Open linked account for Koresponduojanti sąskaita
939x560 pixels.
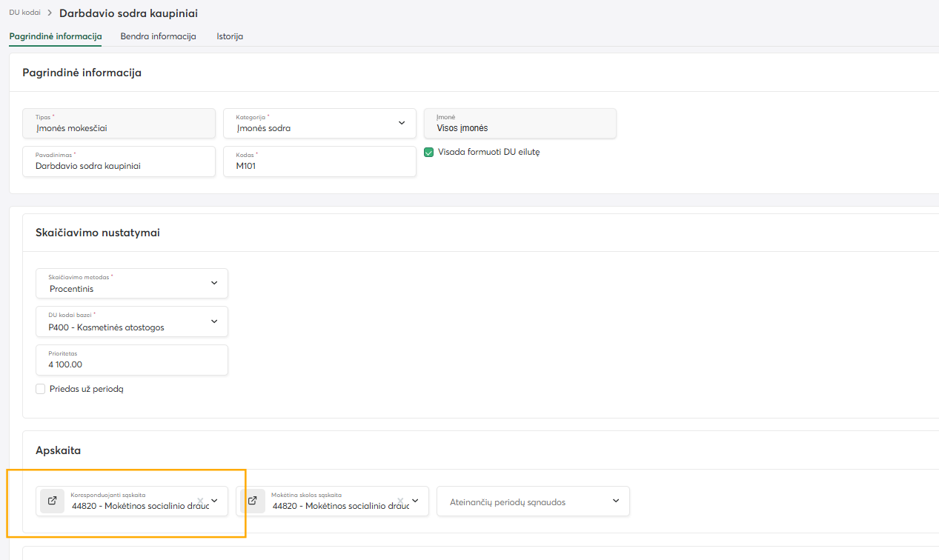click(52, 501)
